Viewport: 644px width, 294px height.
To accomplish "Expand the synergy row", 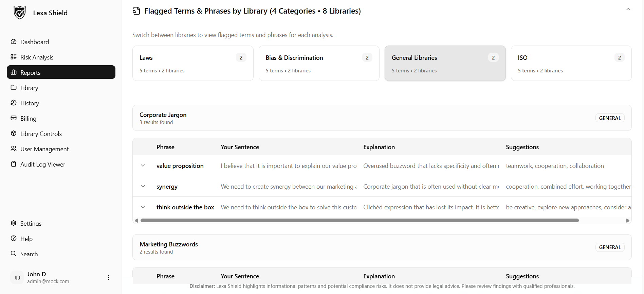I will pos(143,187).
